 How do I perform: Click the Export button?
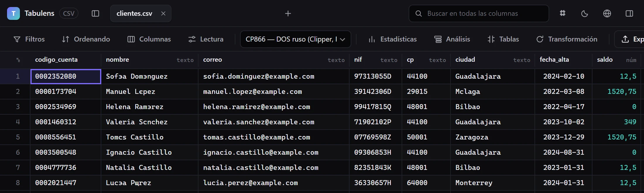[x=629, y=39]
